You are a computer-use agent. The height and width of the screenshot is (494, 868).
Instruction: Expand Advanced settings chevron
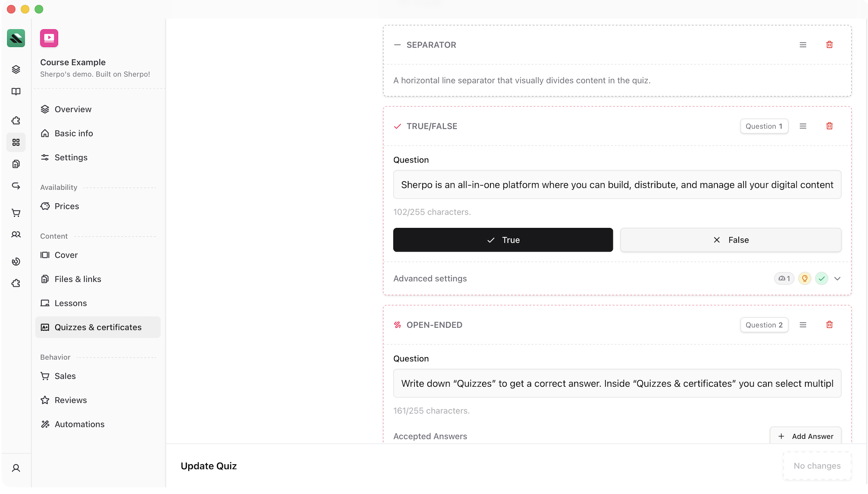tap(837, 279)
